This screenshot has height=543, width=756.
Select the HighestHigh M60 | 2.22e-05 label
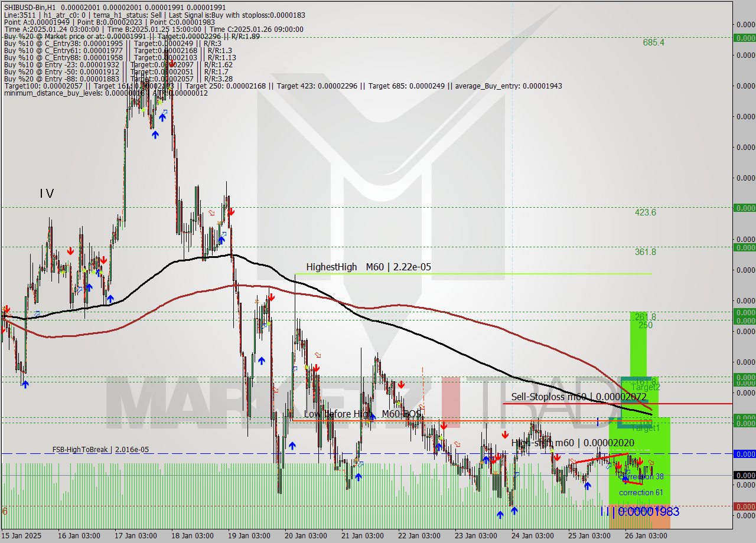pos(369,267)
